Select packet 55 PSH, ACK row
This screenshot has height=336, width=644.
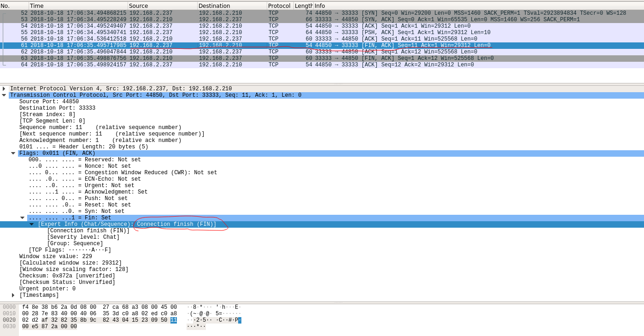point(322,33)
